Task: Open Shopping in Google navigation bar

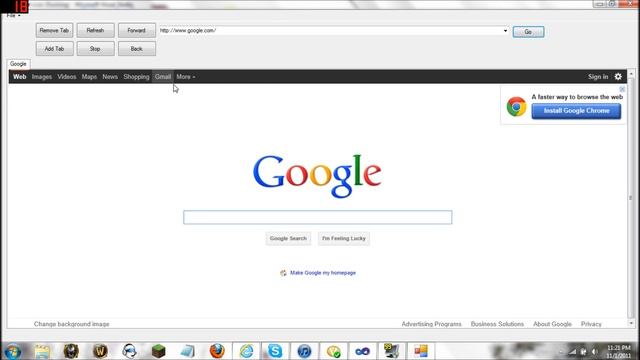Action: (136, 77)
